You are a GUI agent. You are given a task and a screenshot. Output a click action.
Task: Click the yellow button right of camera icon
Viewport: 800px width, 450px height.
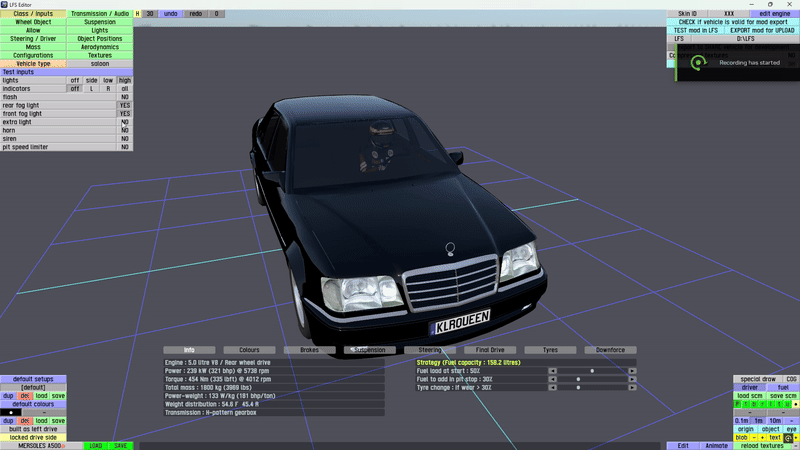[x=796, y=438]
